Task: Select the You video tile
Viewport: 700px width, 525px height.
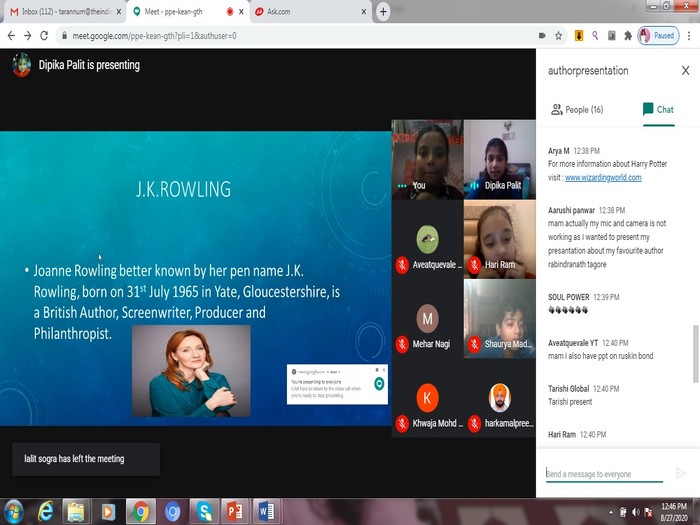Action: (427, 159)
